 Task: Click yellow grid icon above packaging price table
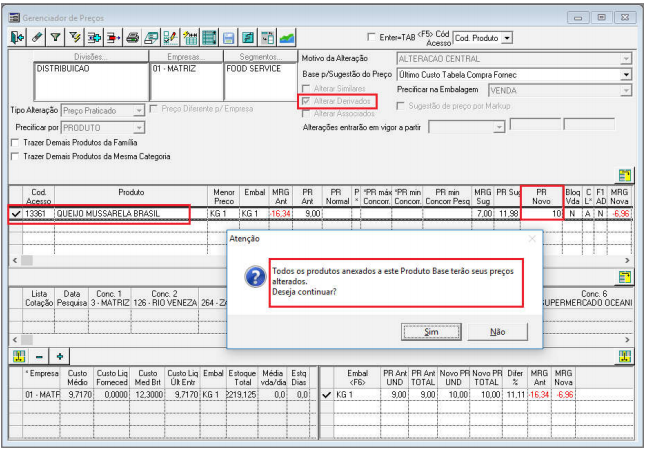click(625, 356)
